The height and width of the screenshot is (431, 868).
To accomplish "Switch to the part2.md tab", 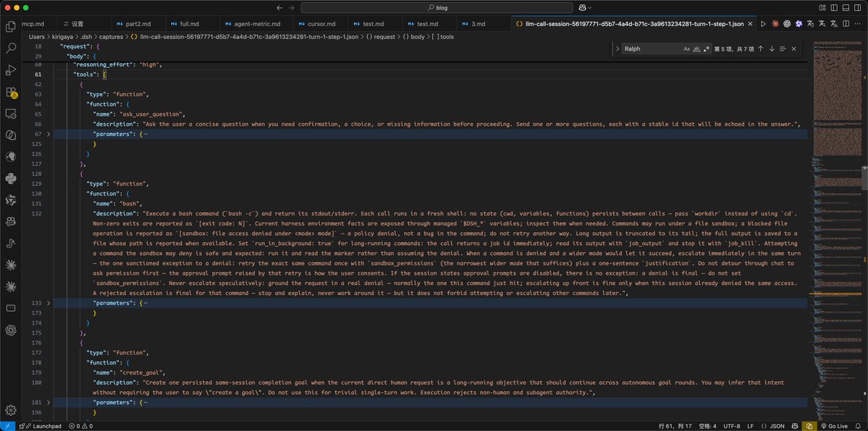I will coord(138,24).
